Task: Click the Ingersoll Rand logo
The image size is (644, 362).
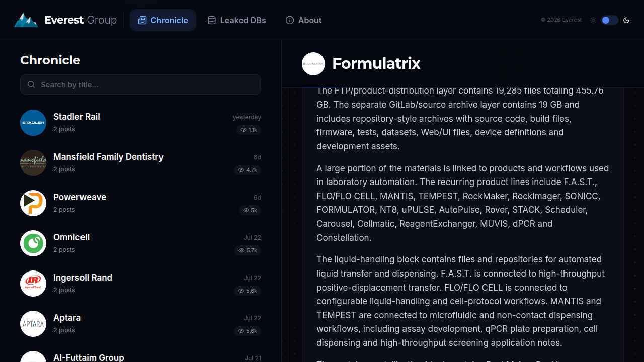Action: [x=33, y=284]
